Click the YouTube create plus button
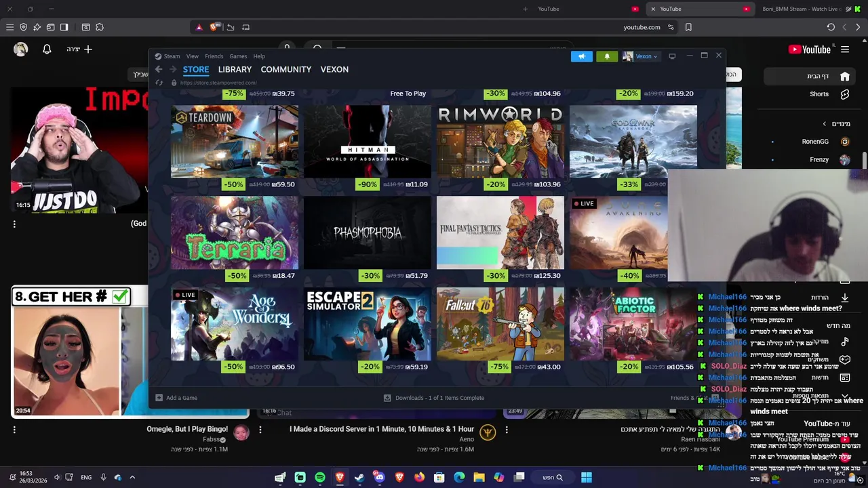868x488 pixels. click(x=79, y=49)
